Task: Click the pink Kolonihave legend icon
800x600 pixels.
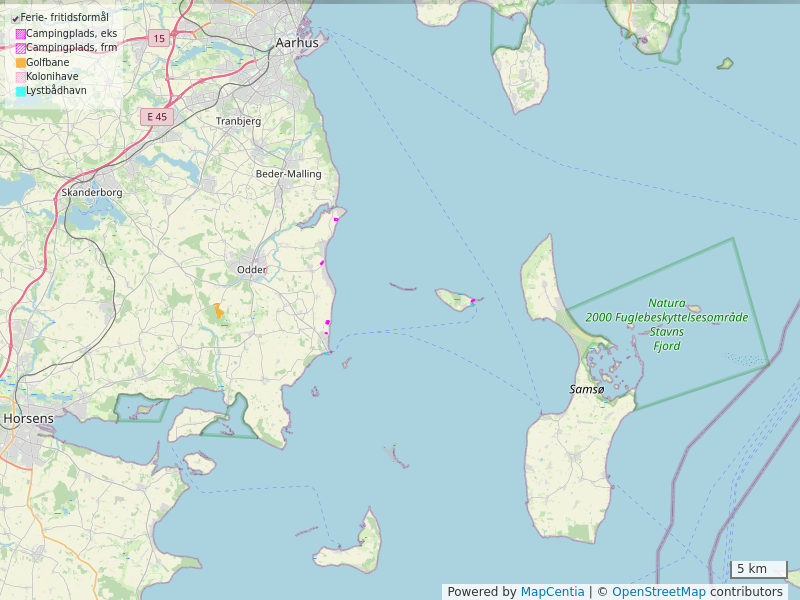Action: click(x=21, y=77)
